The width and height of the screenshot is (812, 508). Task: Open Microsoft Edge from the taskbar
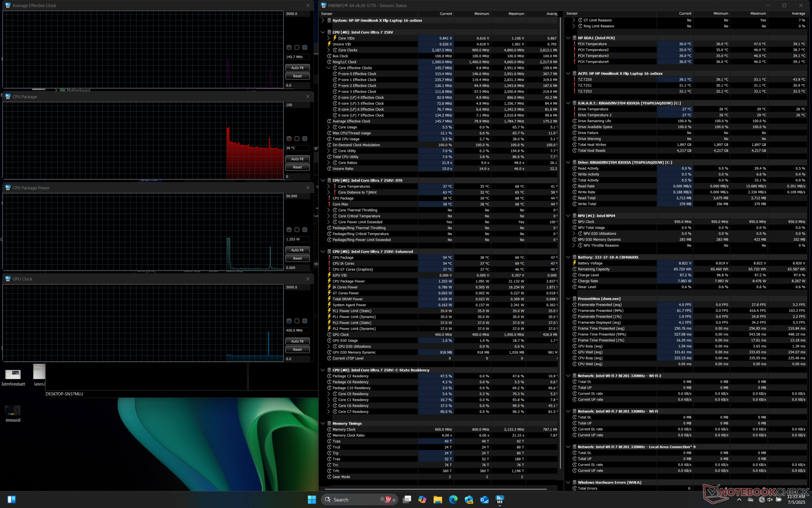(x=453, y=500)
